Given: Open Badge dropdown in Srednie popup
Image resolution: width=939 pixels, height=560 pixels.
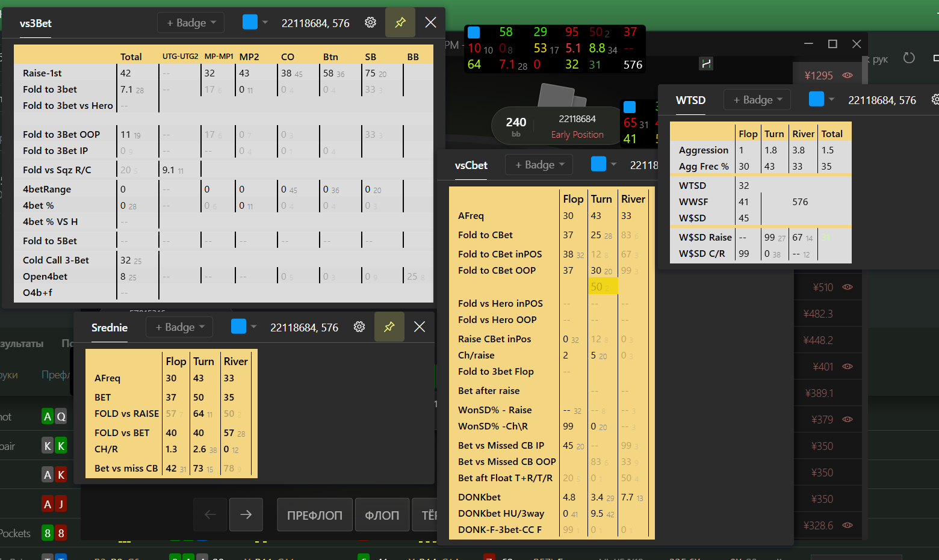Looking at the screenshot, I should coord(179,327).
